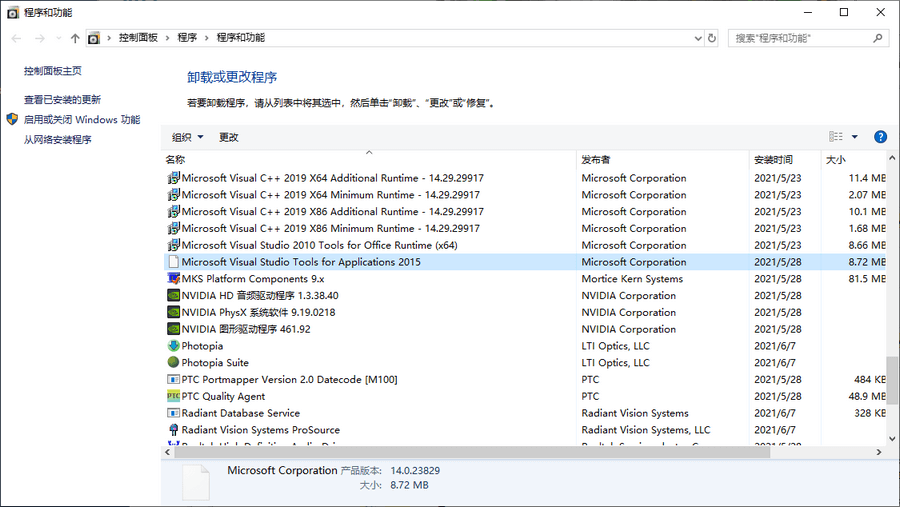Click the 更改 toolbar button
900x507 pixels.
coord(229,137)
